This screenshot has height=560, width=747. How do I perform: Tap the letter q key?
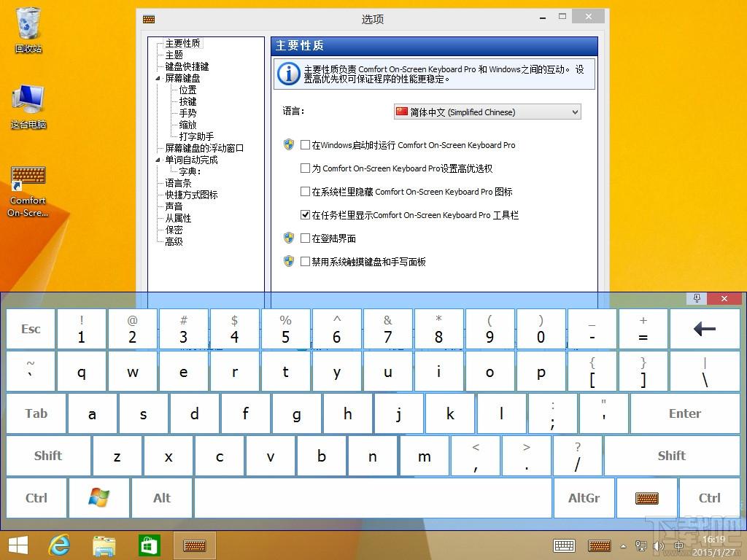[x=82, y=371]
